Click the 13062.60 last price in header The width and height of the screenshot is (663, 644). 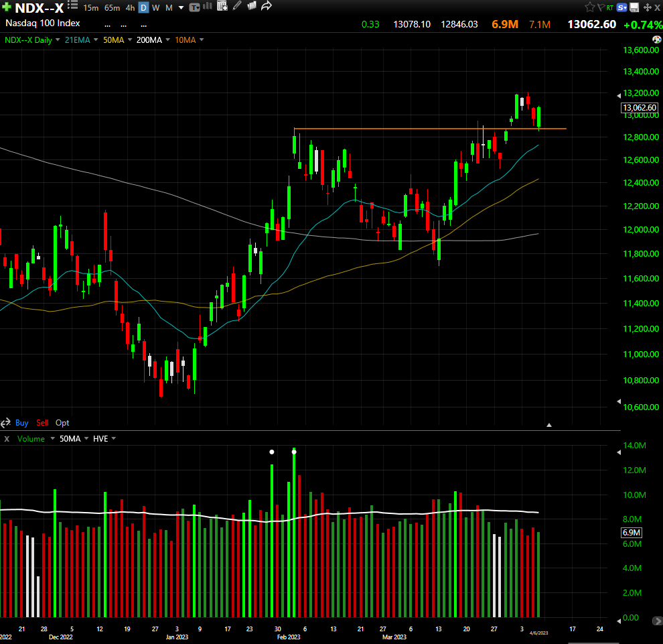pos(591,24)
